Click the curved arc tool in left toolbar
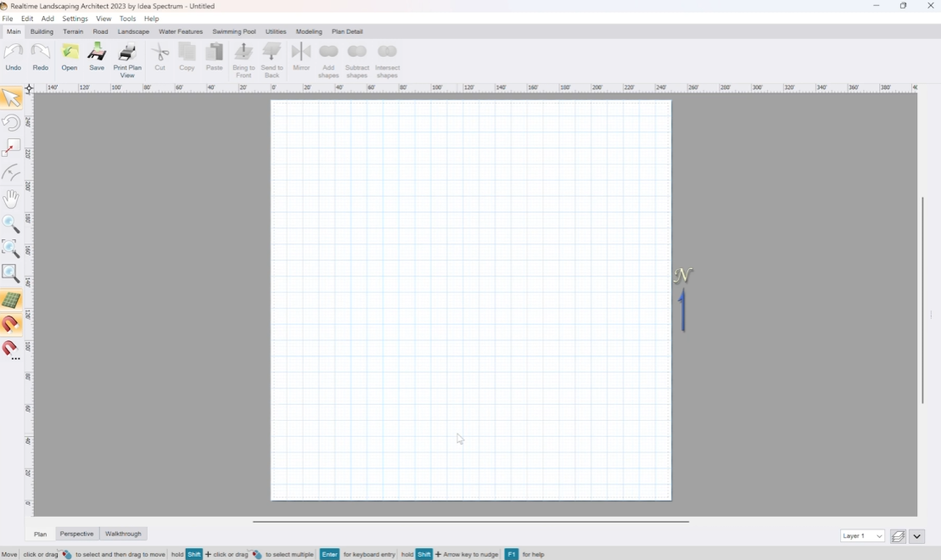Viewport: 941px width, 560px height. click(x=11, y=173)
